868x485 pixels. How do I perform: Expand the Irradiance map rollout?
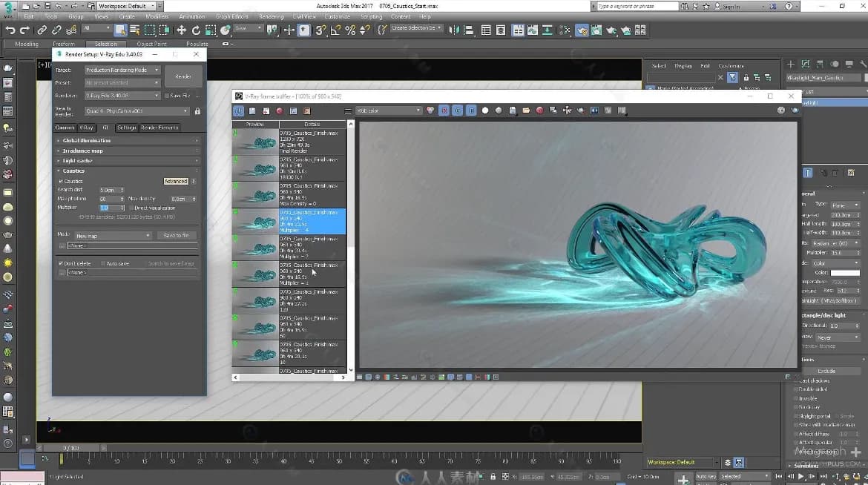coord(128,151)
